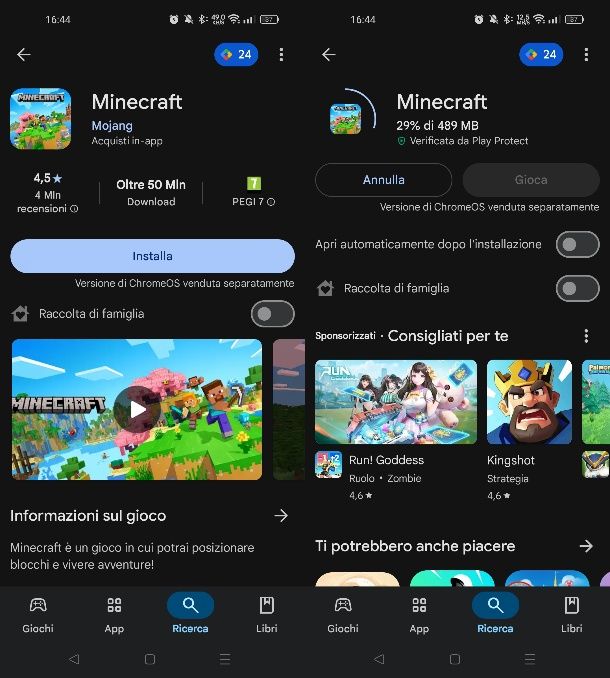Play the Minecraft trailer video
The image size is (610, 678).
137,409
